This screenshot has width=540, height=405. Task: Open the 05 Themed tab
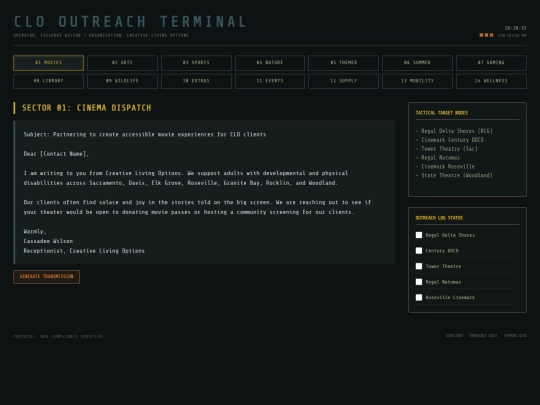pyautogui.click(x=343, y=63)
